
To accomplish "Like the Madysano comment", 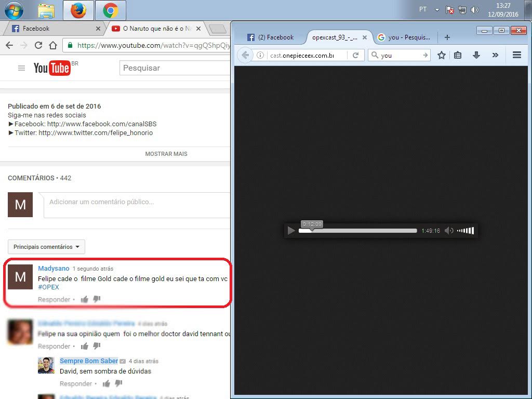I will [x=85, y=299].
